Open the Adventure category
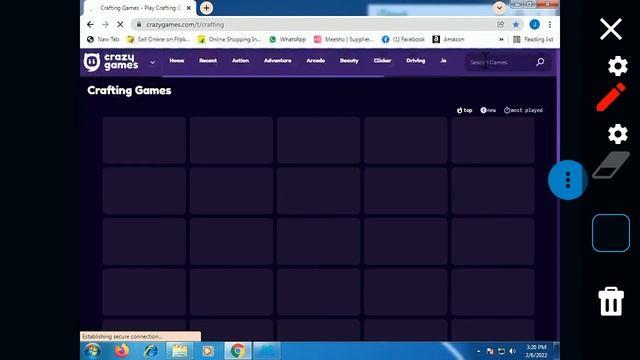The width and height of the screenshot is (640, 360). click(x=278, y=60)
